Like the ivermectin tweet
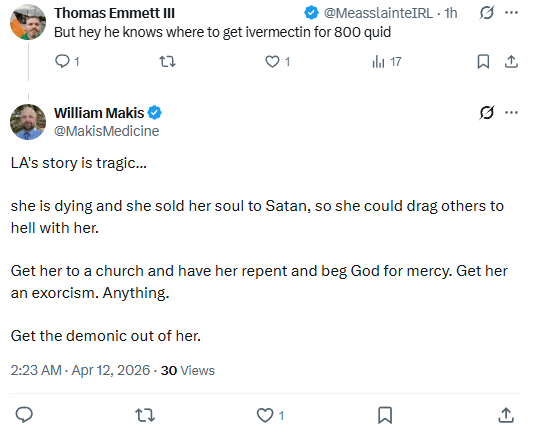The image size is (533, 435). tap(272, 62)
